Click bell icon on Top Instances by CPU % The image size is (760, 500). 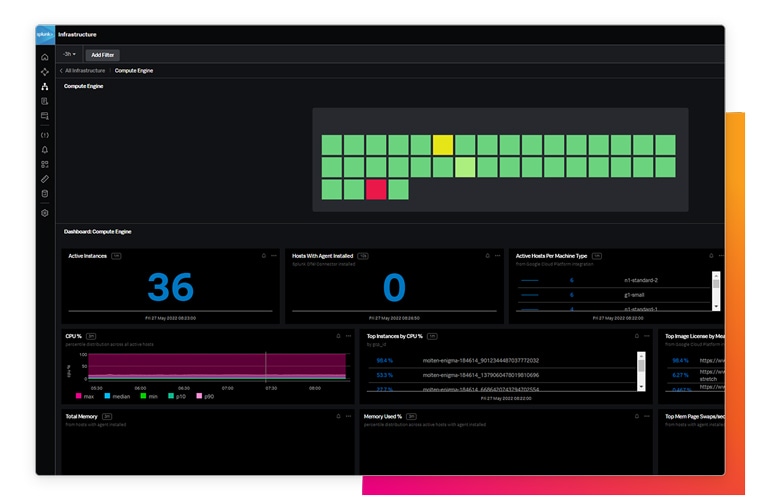coord(637,336)
